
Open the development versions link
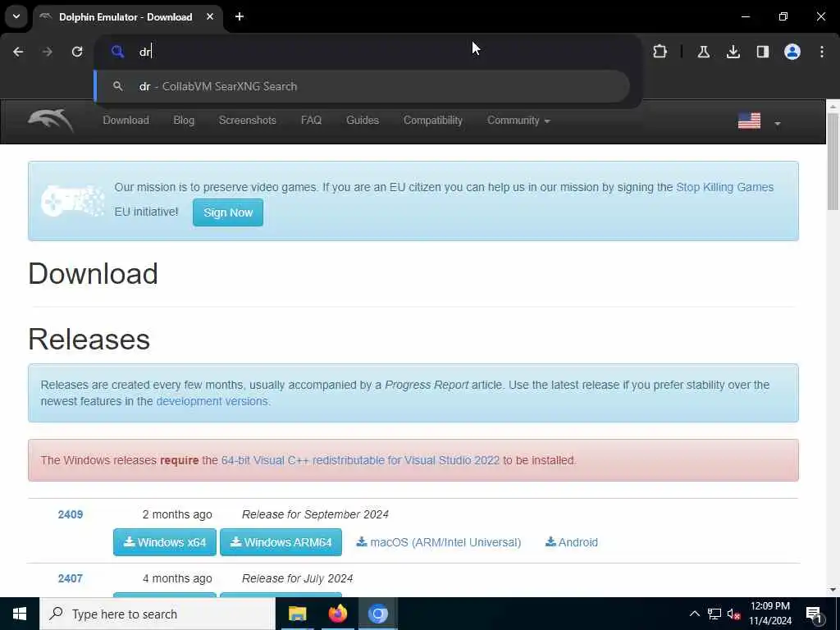coord(212,401)
